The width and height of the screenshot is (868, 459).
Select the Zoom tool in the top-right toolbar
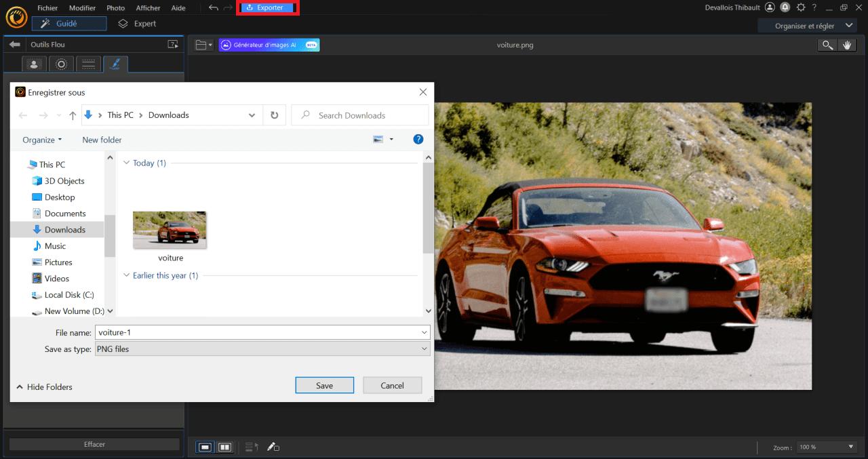(x=827, y=45)
